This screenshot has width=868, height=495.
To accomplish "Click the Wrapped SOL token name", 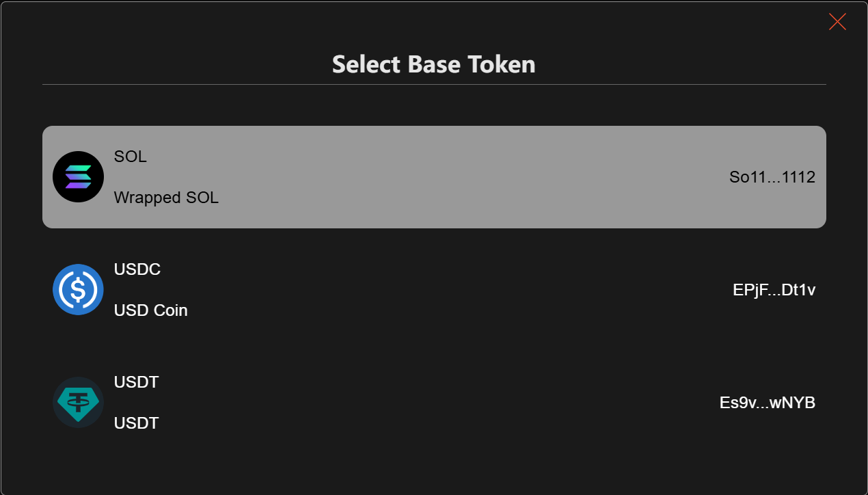I will click(x=166, y=198).
